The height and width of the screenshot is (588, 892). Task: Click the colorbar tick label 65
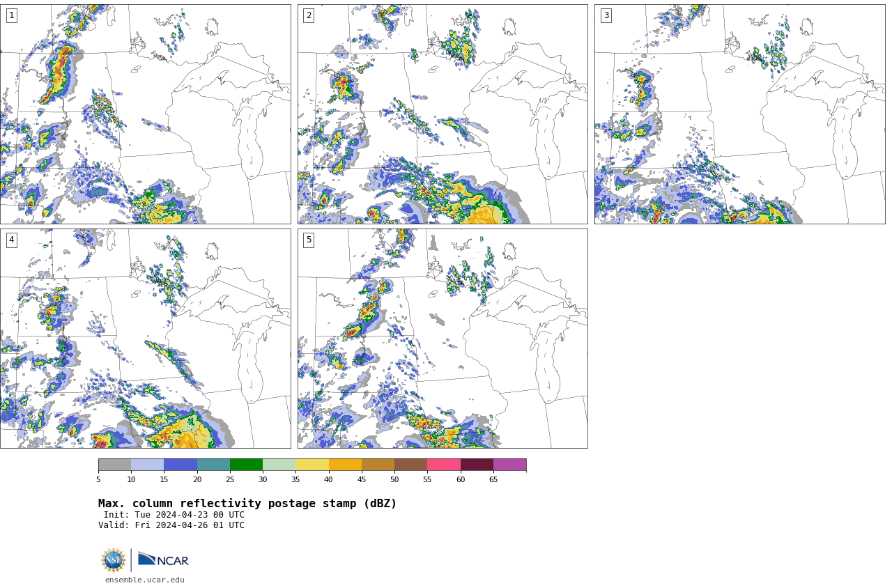click(493, 479)
